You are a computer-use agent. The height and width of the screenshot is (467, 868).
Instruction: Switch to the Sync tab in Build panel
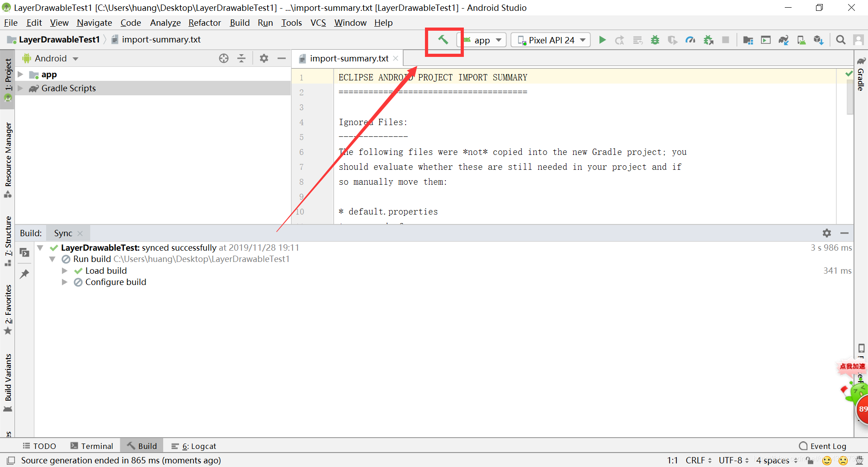[x=63, y=233]
